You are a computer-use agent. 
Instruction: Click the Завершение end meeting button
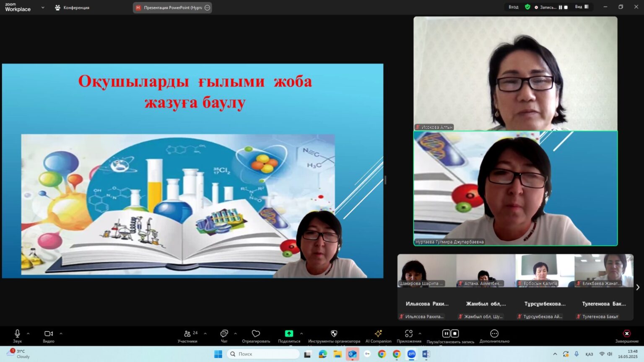point(626,336)
